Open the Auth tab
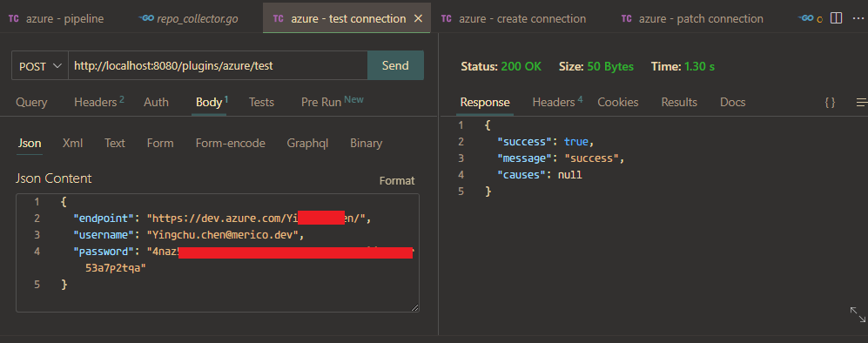 coord(156,103)
